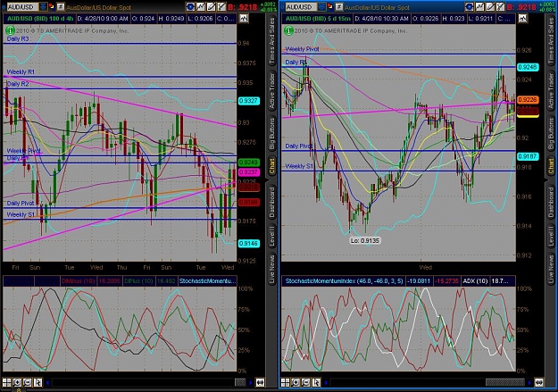This screenshot has width=558, height=392.
Task: Click the expand-width arrows icon under right chart
Action: pos(539,382)
